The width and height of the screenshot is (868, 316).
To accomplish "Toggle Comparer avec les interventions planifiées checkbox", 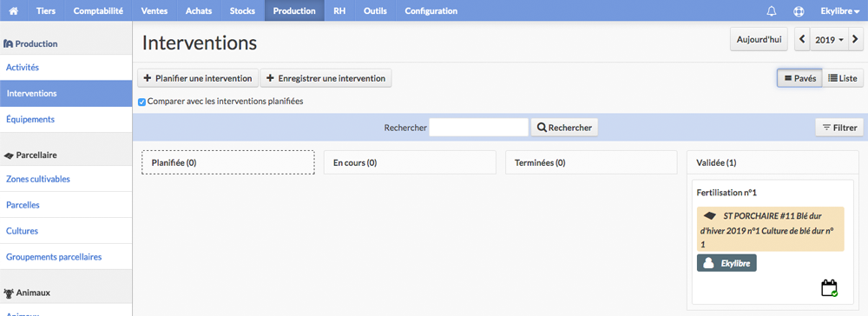I will (141, 102).
